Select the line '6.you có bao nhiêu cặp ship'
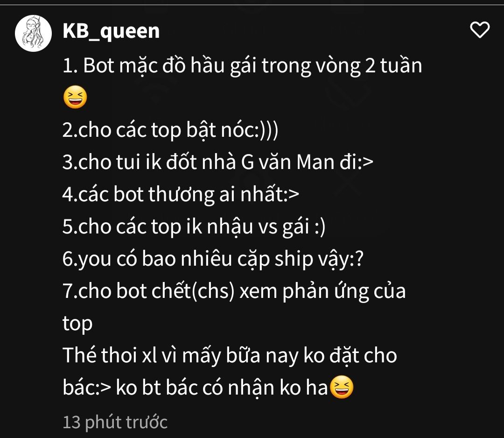Screen dimensions: 504x438 [x=213, y=259]
